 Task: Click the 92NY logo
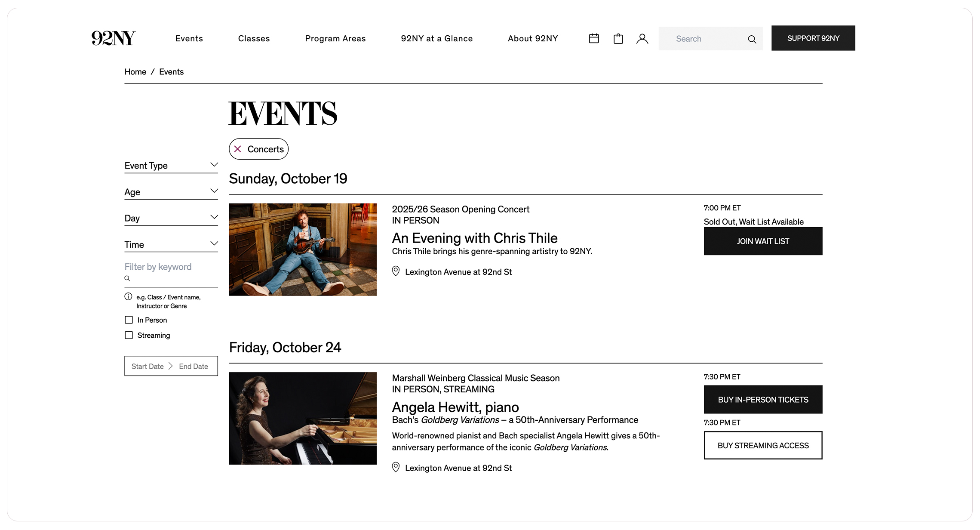point(113,38)
